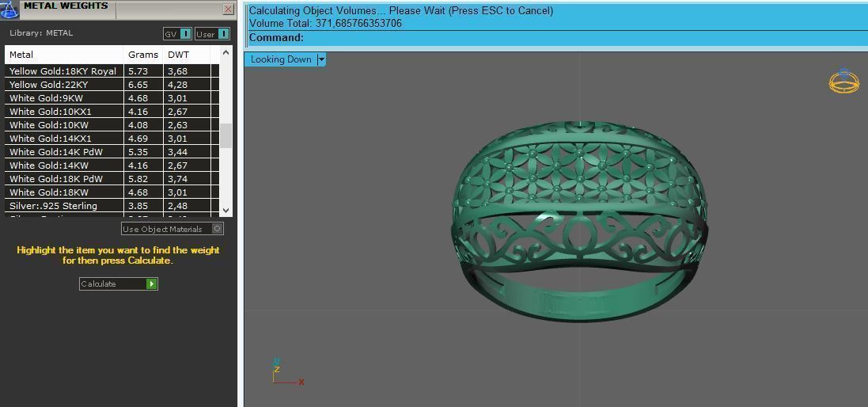Sort by Metal column header

pos(64,55)
